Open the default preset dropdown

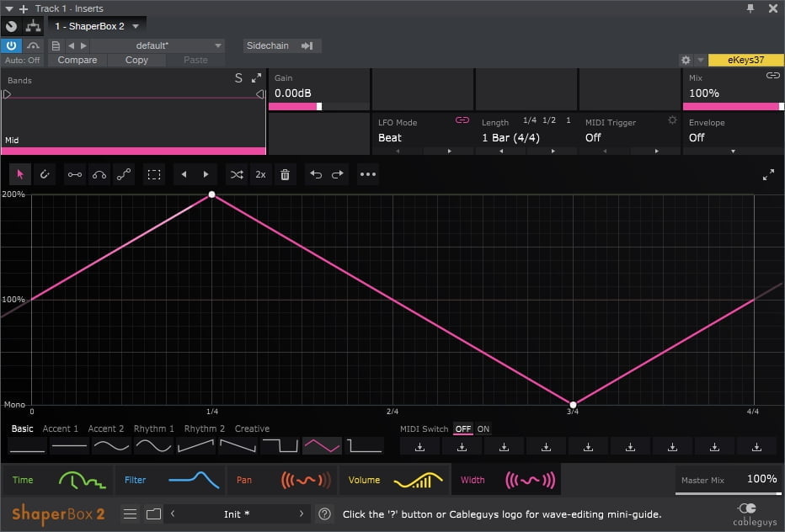point(218,45)
